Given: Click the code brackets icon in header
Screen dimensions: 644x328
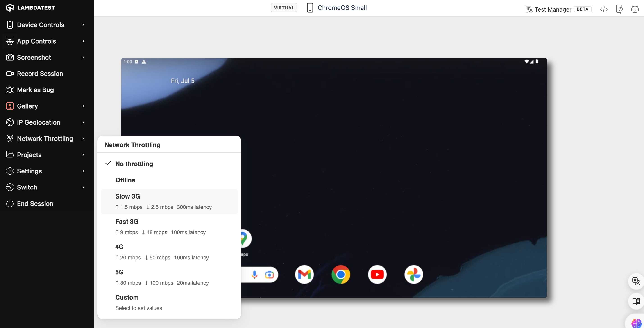Looking at the screenshot, I should (604, 9).
